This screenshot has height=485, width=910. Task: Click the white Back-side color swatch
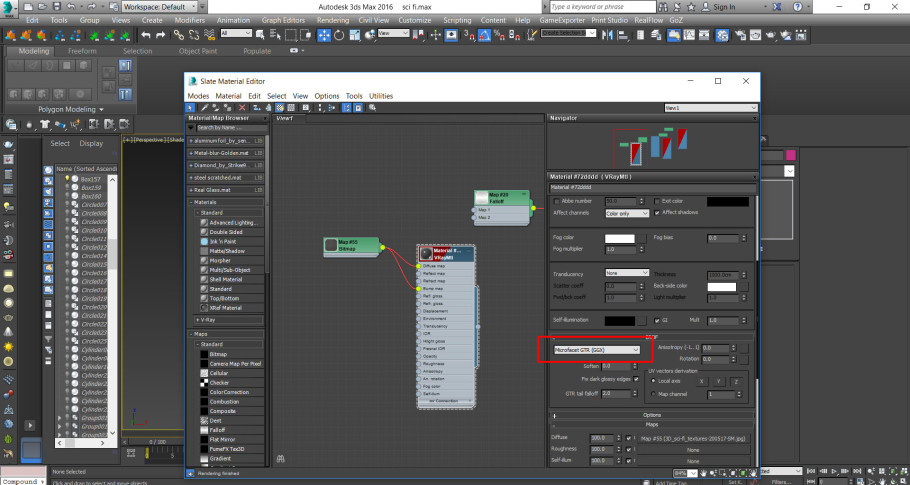[x=721, y=287]
